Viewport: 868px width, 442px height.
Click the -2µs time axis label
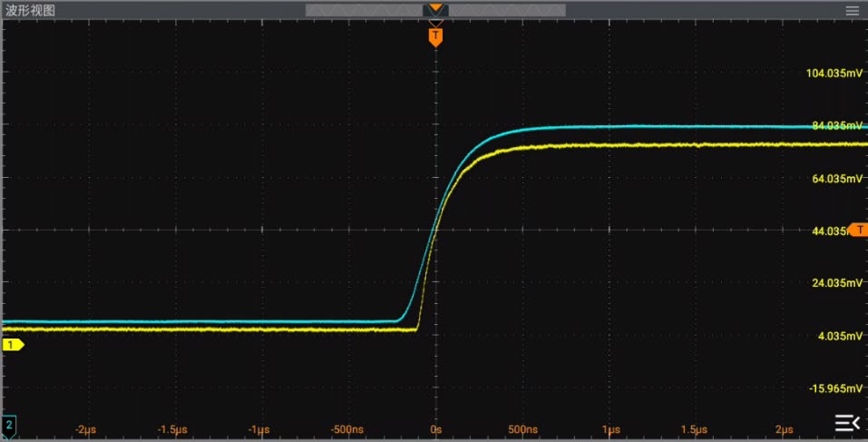(86, 429)
